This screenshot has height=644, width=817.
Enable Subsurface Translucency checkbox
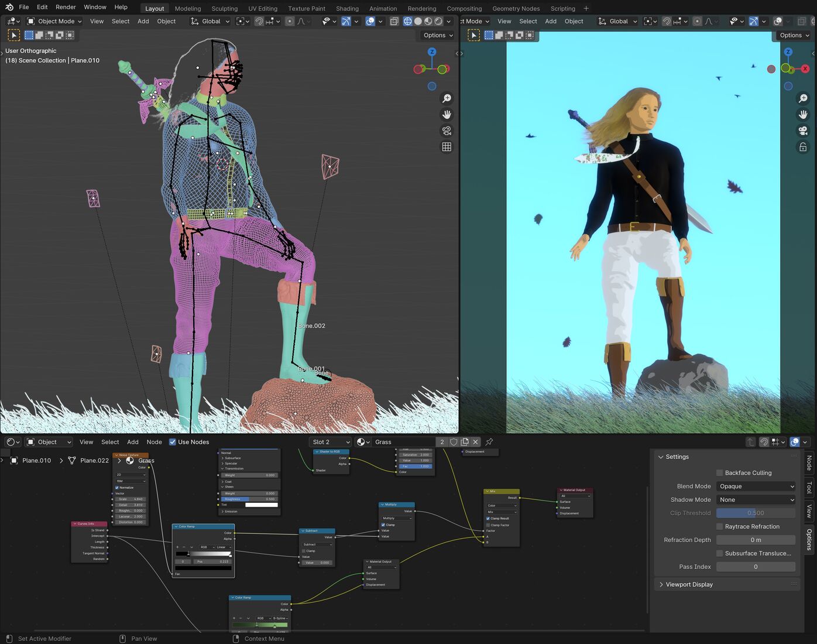[720, 553]
